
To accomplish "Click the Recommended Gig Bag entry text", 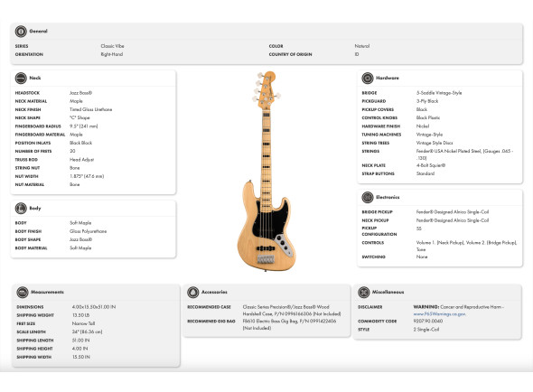I will pos(289,324).
